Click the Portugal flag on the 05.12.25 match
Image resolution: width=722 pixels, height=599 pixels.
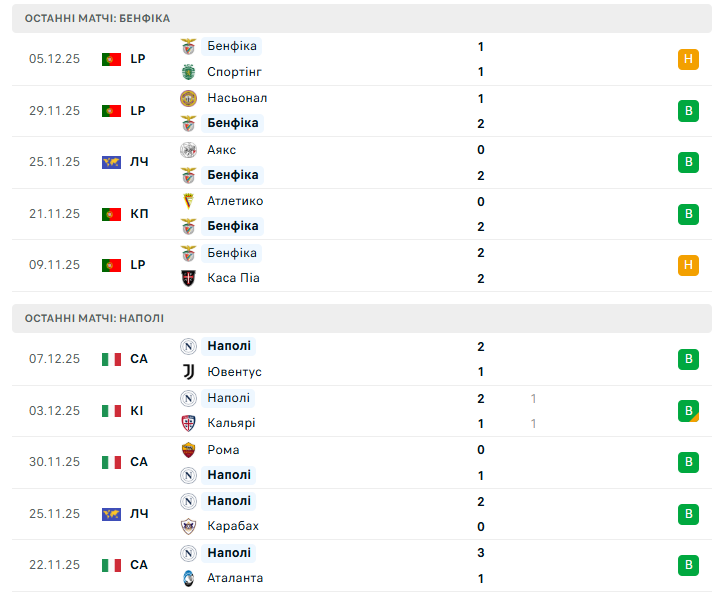click(111, 59)
